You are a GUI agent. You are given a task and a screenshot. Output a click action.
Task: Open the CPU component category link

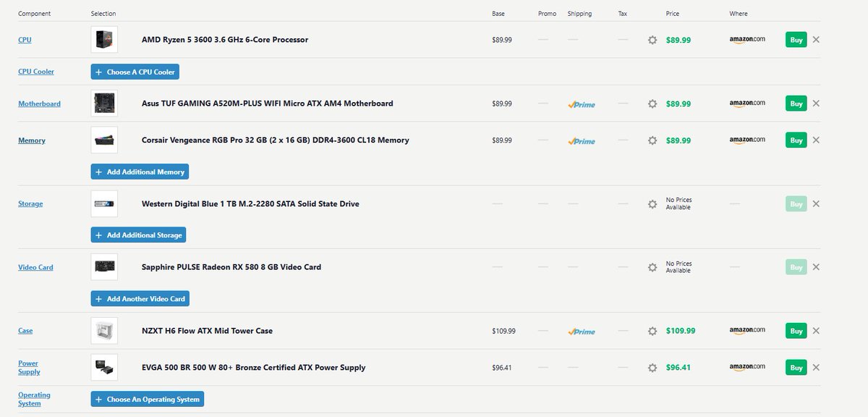click(25, 40)
